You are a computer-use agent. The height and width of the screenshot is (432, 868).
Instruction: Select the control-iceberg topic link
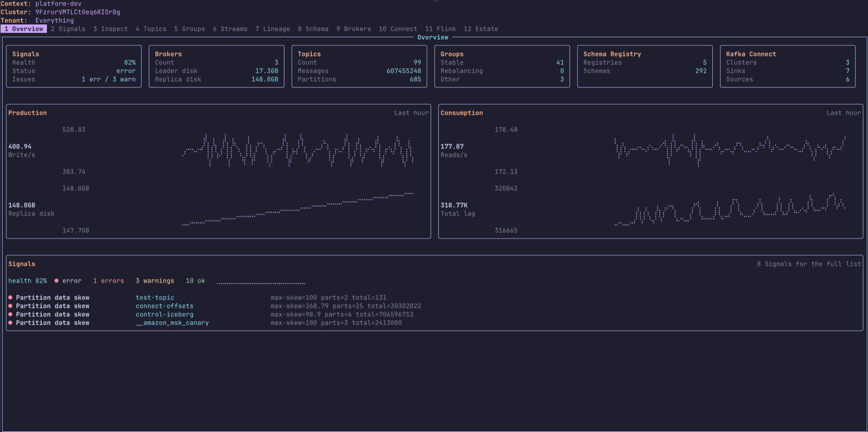(164, 314)
